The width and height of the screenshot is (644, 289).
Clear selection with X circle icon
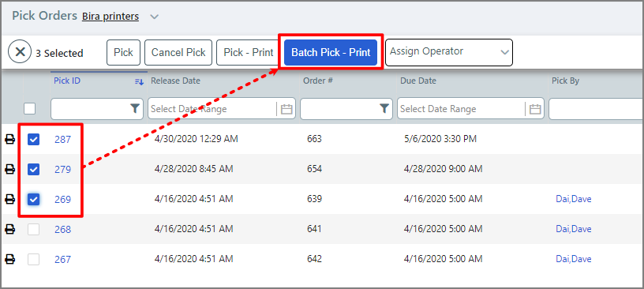click(20, 52)
